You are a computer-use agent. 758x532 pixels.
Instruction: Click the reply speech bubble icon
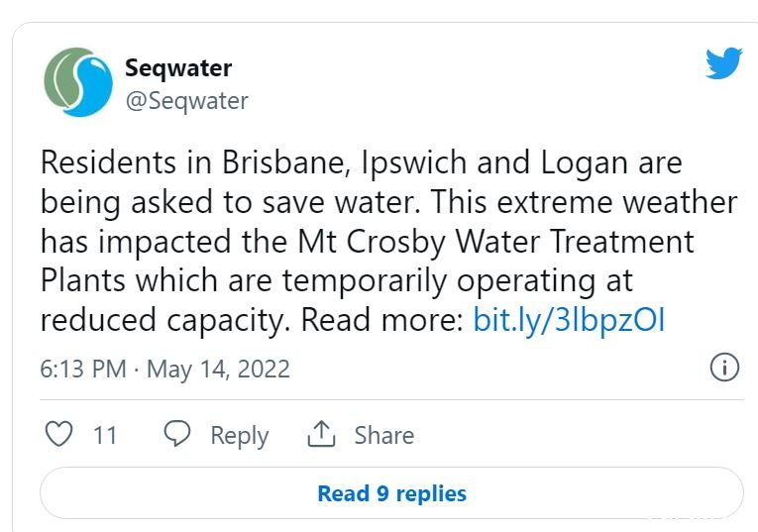tap(177, 433)
